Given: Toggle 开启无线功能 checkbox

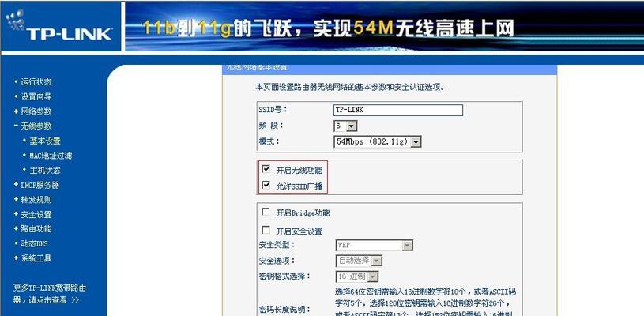Looking at the screenshot, I should point(266,169).
